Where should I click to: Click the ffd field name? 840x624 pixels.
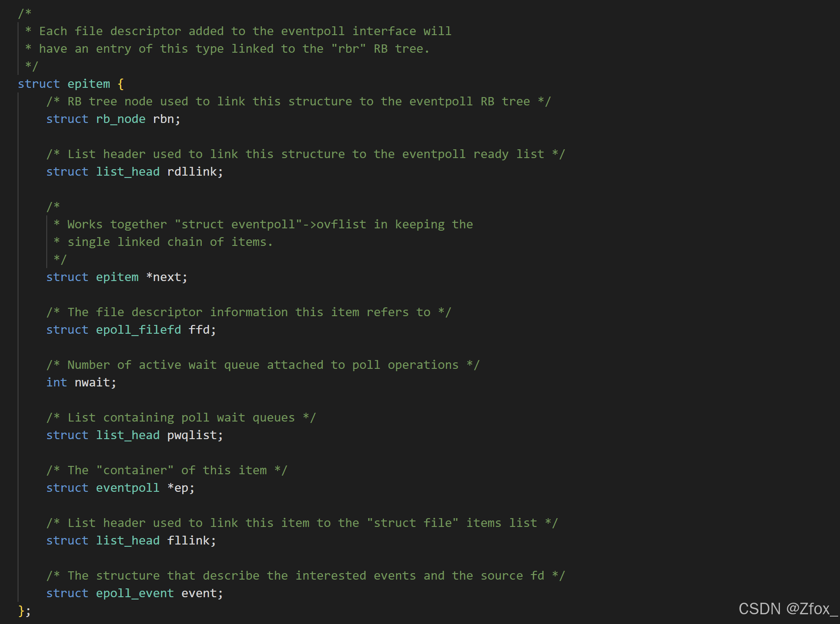click(199, 330)
